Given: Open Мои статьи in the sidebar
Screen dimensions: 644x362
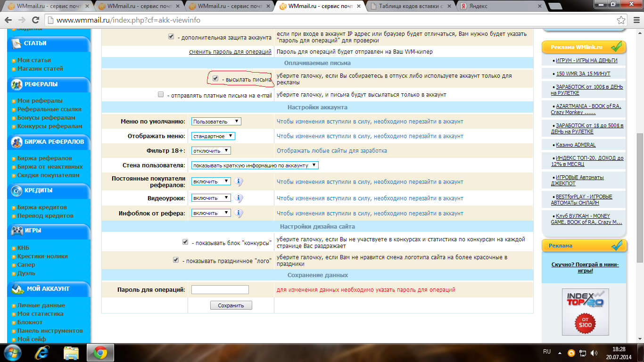Looking at the screenshot, I should click(x=34, y=60).
